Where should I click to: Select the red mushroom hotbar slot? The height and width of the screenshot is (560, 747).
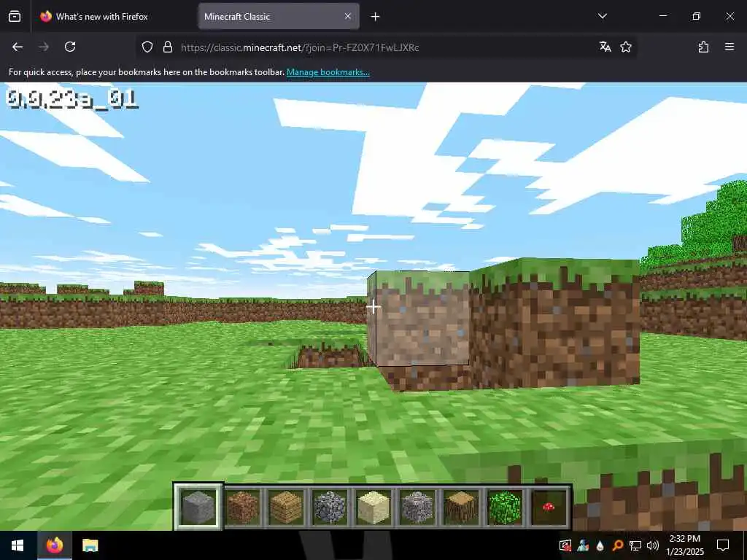coord(549,507)
